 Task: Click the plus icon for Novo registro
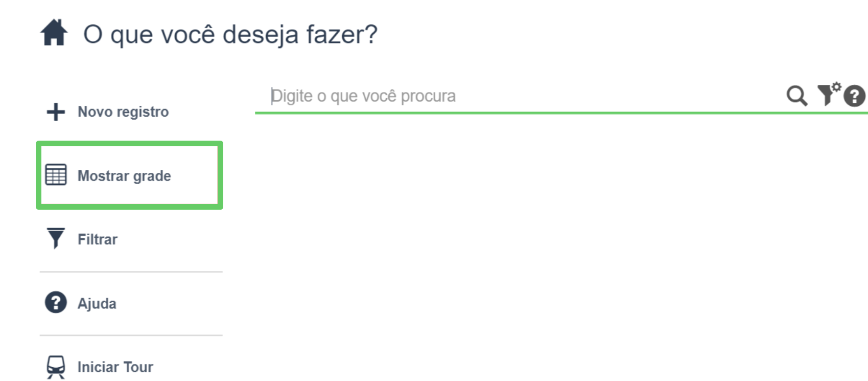click(56, 112)
